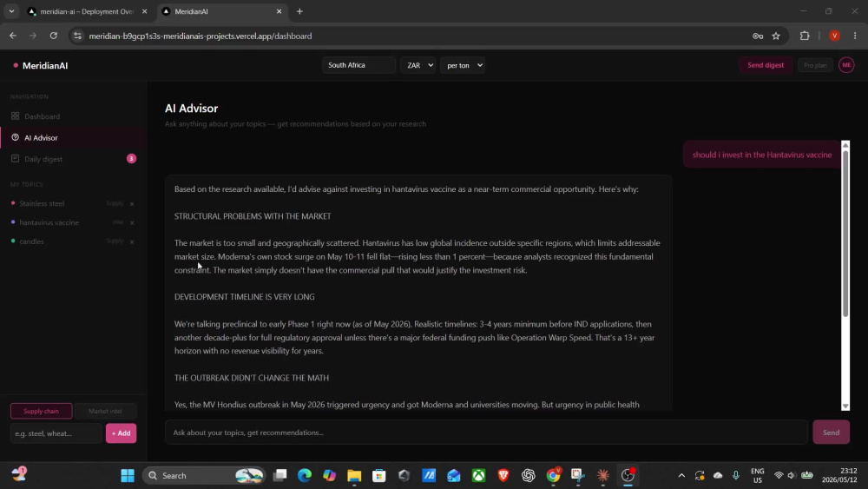The image size is (868, 489).
Task: Open the Wi-Fi network tray icon
Action: pyautogui.click(x=779, y=475)
